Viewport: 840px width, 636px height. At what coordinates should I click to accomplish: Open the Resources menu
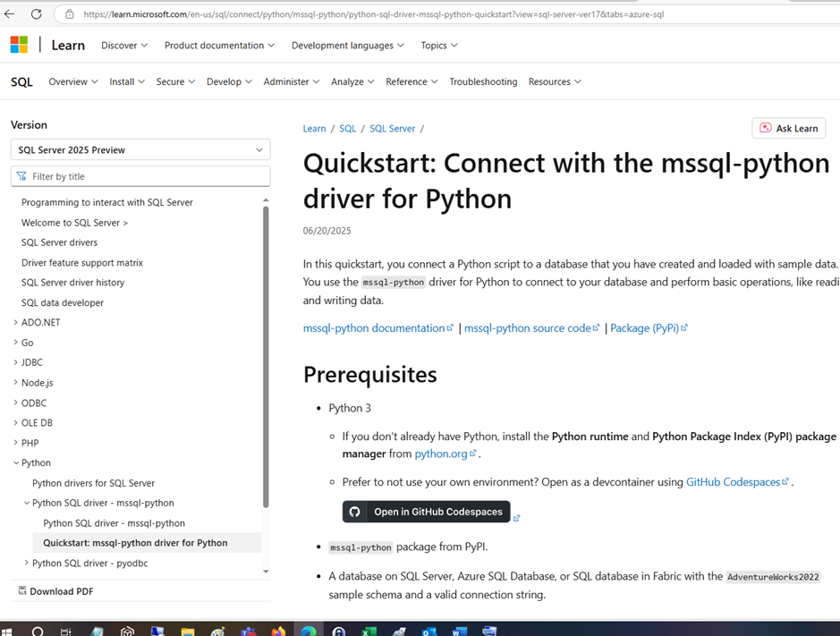coord(555,81)
